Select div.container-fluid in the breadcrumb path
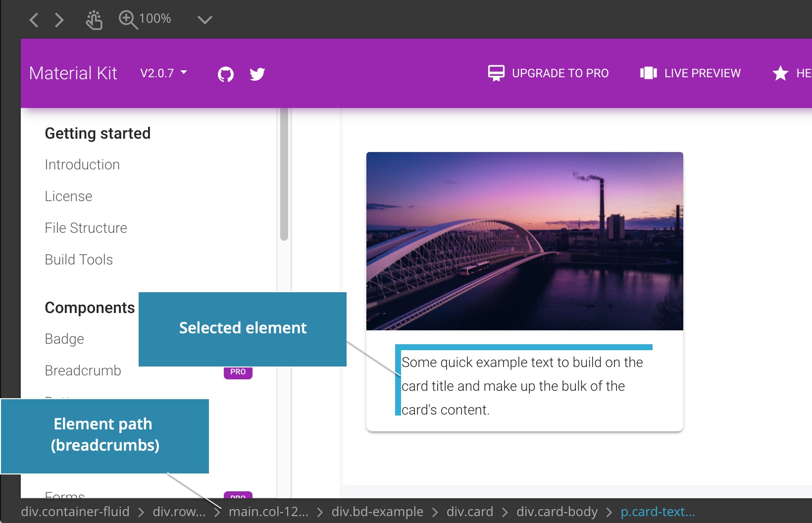 75,512
